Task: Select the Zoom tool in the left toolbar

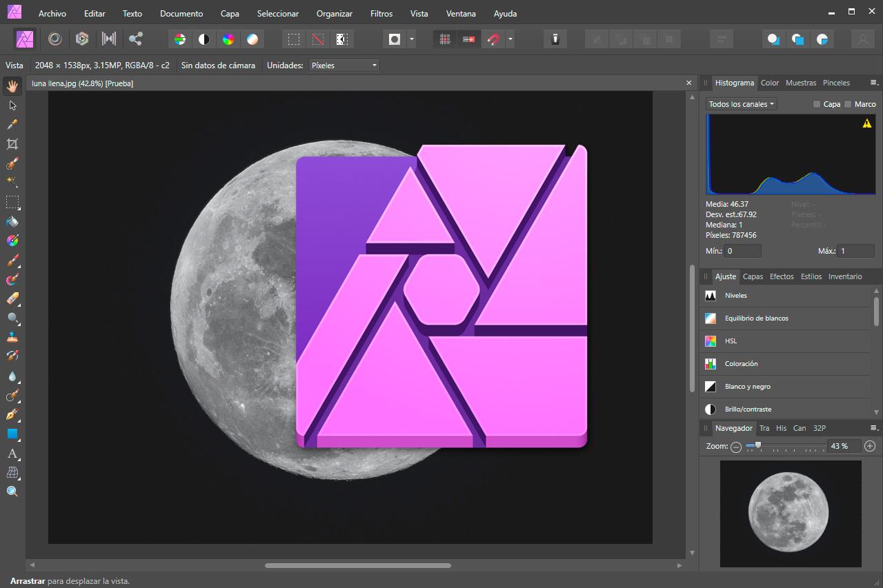Action: click(x=12, y=491)
